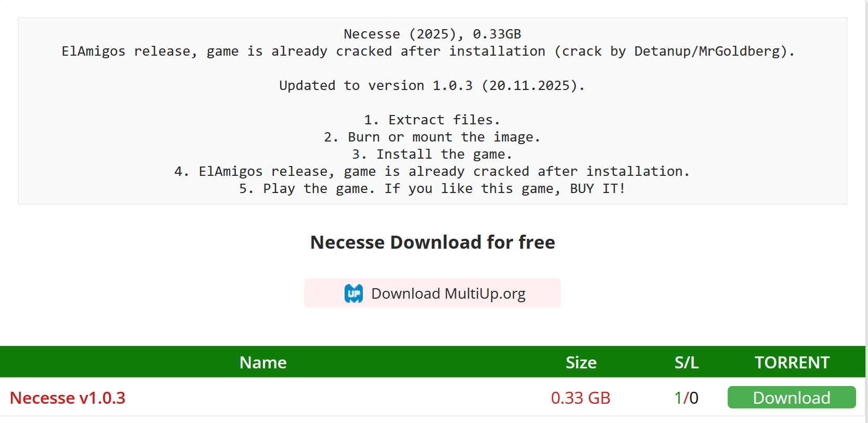
Task: Open the Download MultiUp.org link
Action: [448, 293]
